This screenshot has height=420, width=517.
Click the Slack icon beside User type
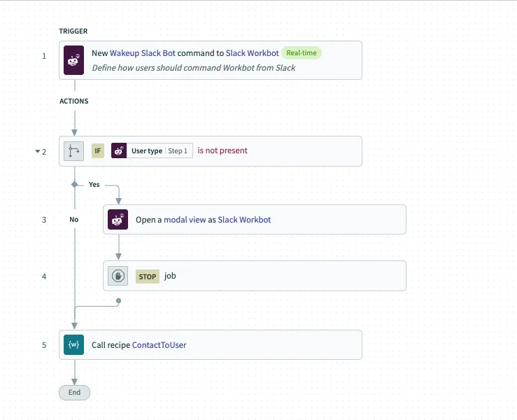119,150
